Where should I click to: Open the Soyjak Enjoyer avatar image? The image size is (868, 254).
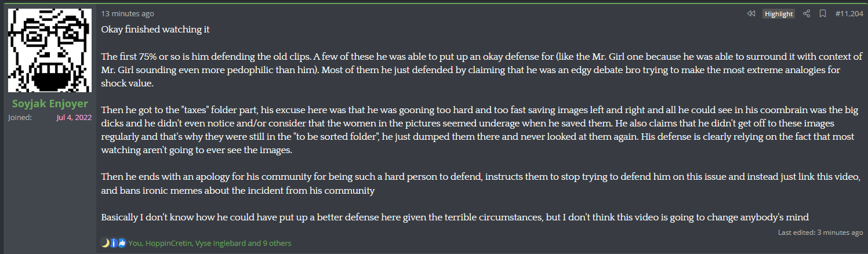click(50, 51)
